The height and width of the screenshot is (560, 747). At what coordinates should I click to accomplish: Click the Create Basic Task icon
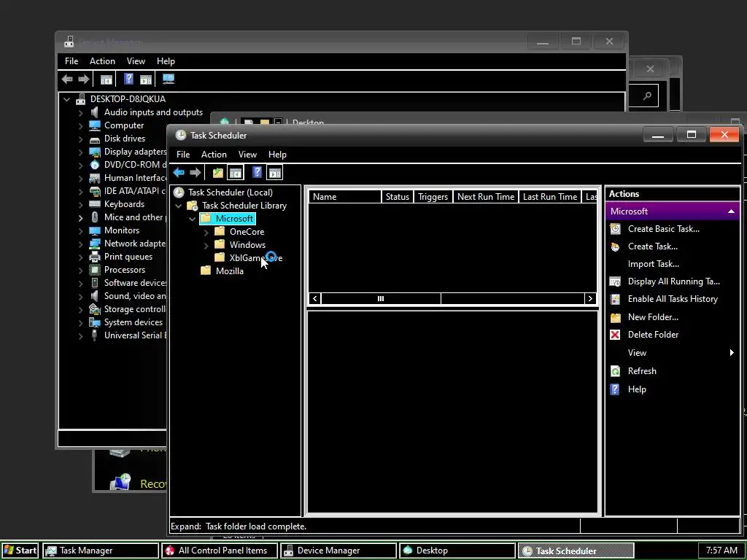(615, 229)
